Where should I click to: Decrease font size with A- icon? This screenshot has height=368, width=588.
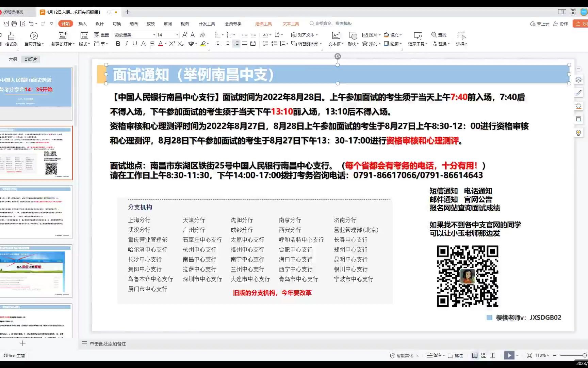pos(193,35)
